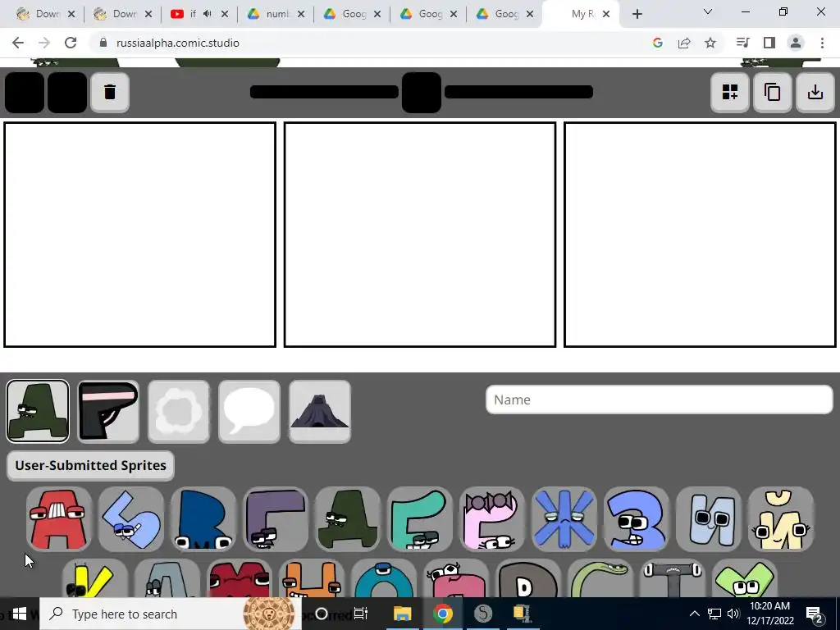Click the add panel icon
This screenshot has width=840, height=630.
[729, 92]
